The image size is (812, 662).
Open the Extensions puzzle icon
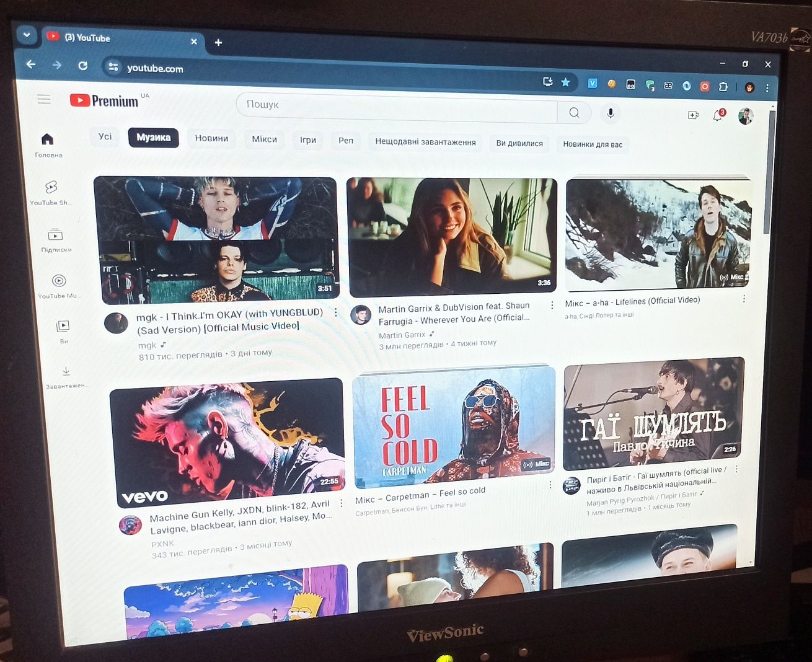[723, 87]
